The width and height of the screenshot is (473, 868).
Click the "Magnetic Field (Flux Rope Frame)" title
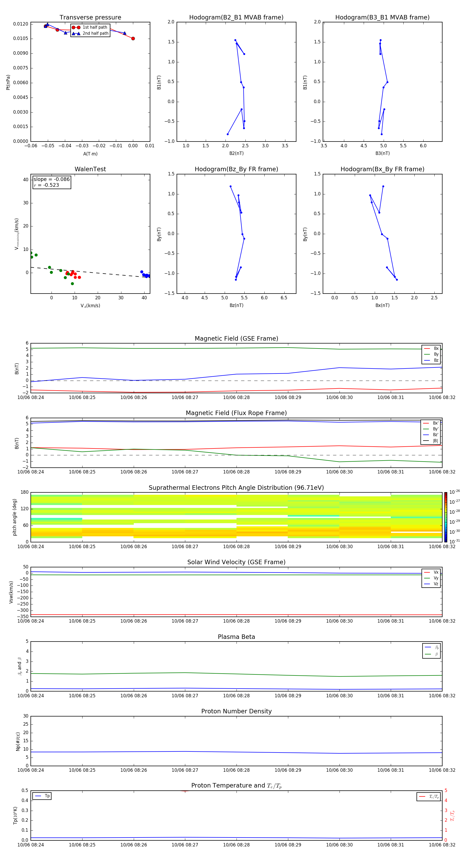tap(236, 413)
